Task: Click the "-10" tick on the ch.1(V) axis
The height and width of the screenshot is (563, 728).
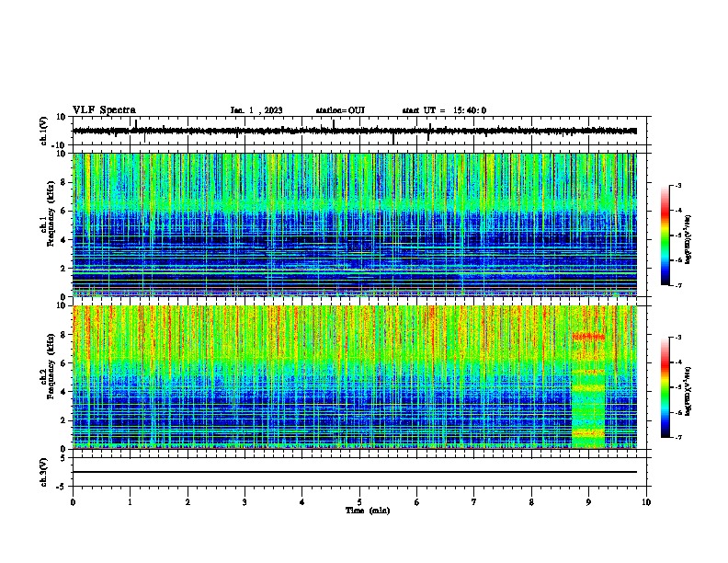Action: 60,145
